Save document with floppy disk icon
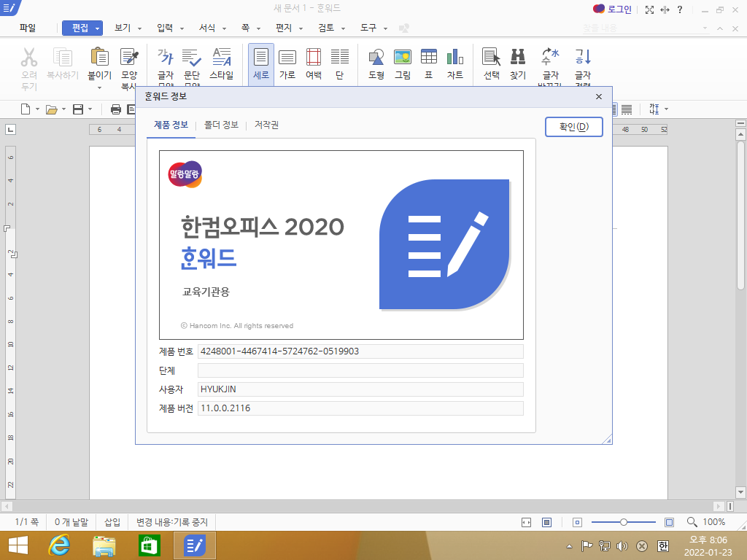This screenshot has width=747, height=560. click(77, 109)
